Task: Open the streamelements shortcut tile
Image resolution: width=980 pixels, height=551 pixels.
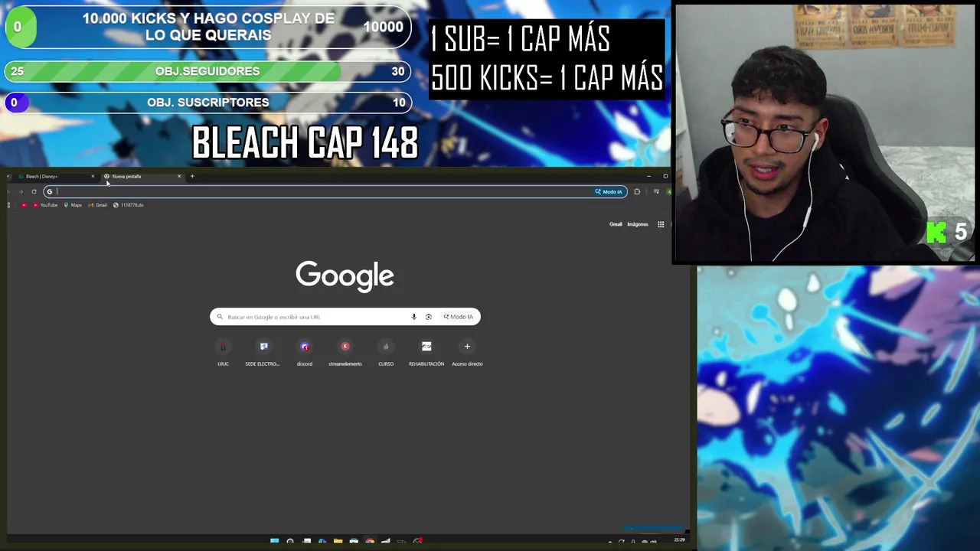Action: coord(345,353)
